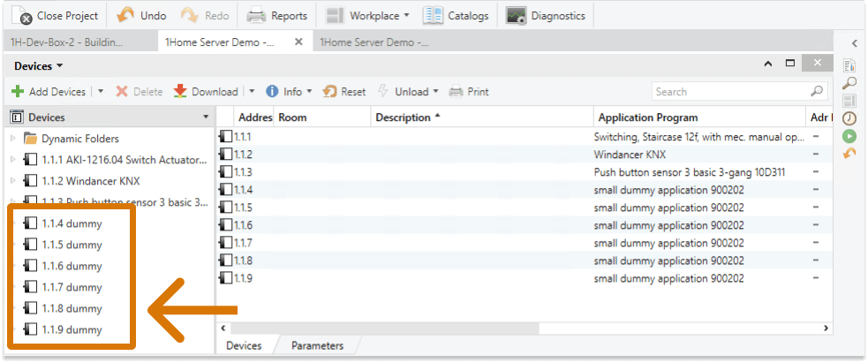Open the Workplace dropdown menu
Screen dimensions: 868x363
point(405,16)
